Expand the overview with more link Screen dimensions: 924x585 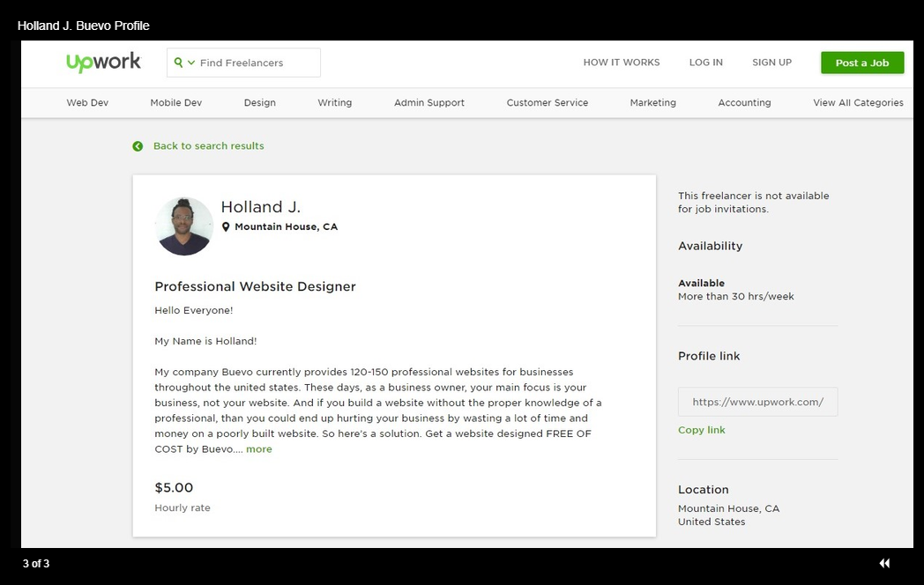tap(258, 449)
